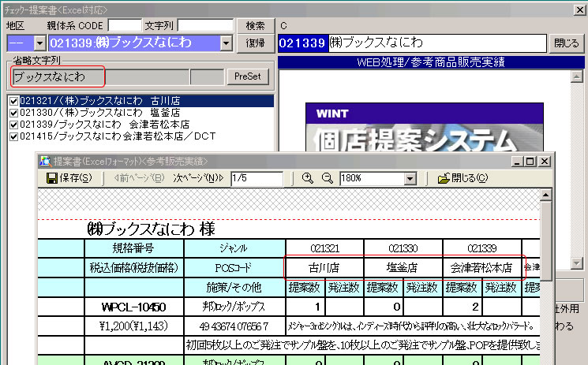Image resolution: width=588 pixels, height=365 pixels.
Task: Click the ¥1,200(¥1,143) price cell
Action: [134, 326]
